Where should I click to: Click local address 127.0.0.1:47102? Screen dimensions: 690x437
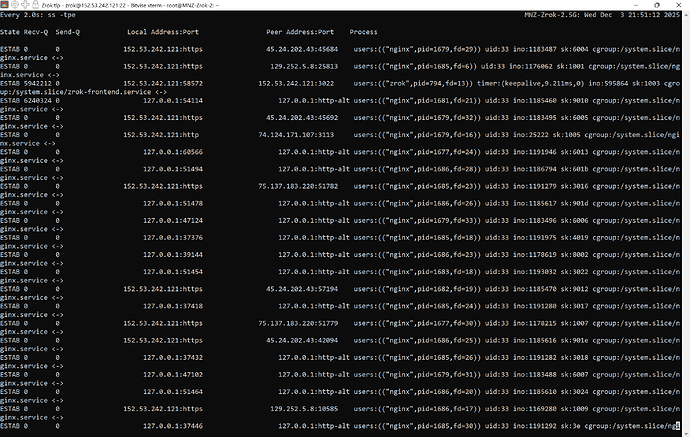click(x=173, y=375)
